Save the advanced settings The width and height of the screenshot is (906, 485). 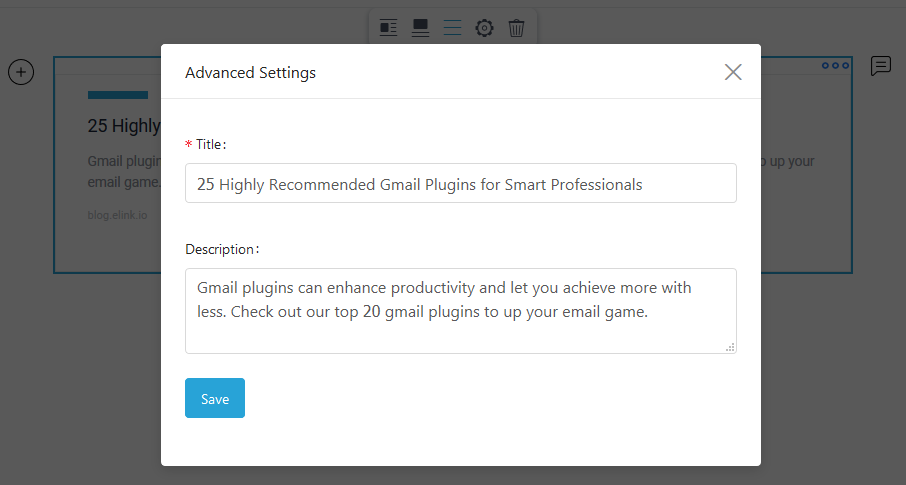[215, 398]
